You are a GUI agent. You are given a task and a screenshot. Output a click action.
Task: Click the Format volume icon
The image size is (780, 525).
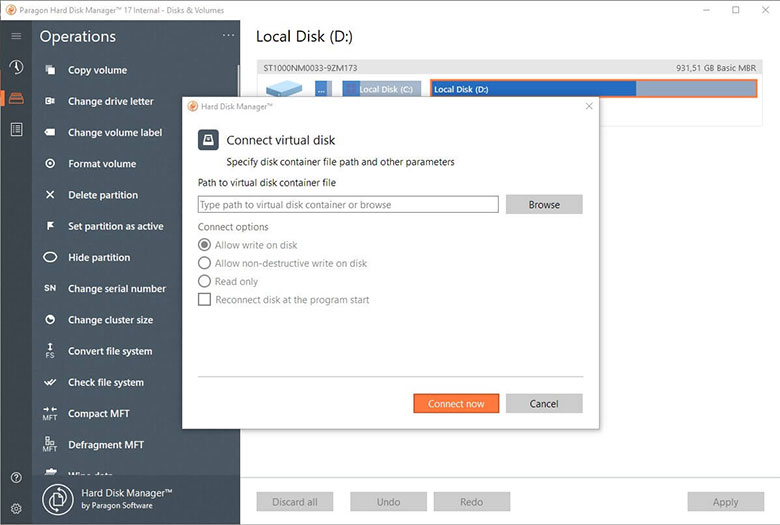coord(50,163)
